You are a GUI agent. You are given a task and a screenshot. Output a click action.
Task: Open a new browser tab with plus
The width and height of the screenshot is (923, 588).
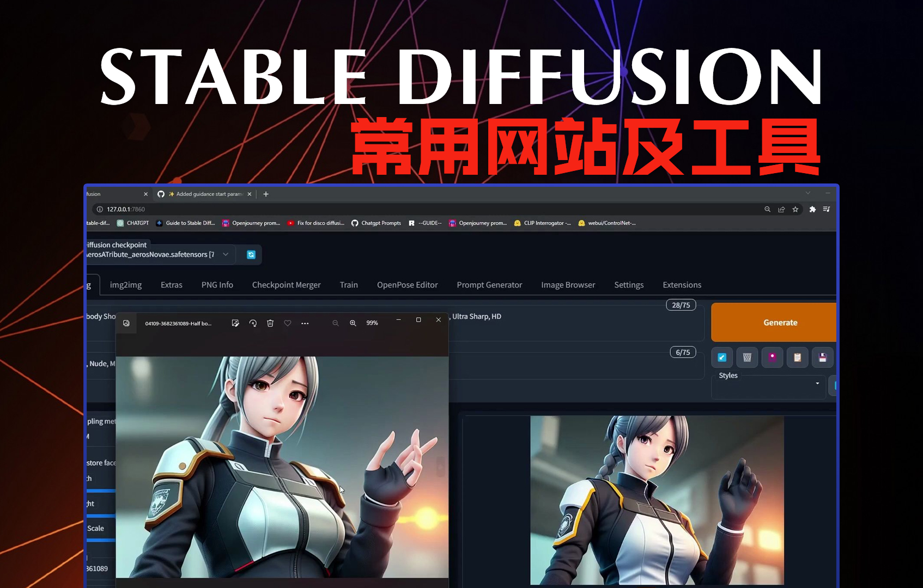tap(266, 194)
